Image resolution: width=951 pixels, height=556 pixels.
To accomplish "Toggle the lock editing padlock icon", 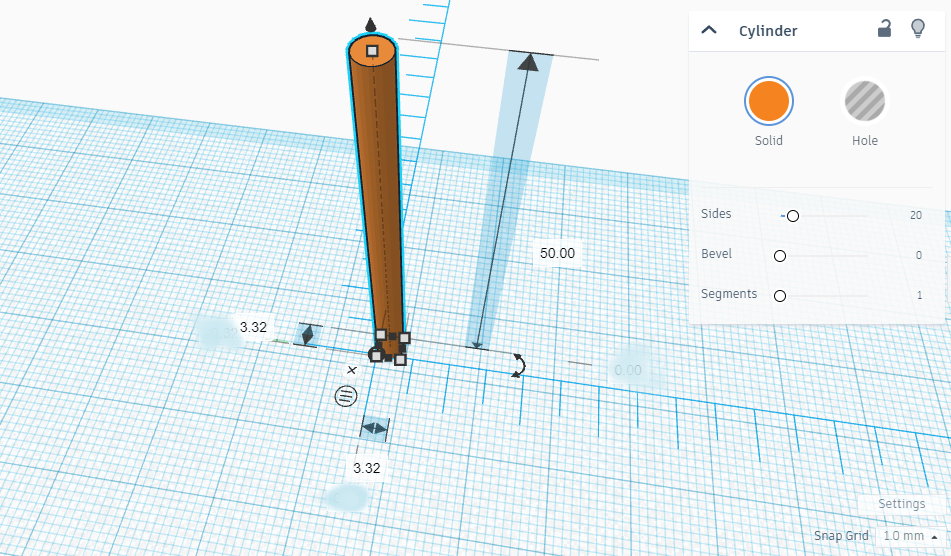I will 884,28.
